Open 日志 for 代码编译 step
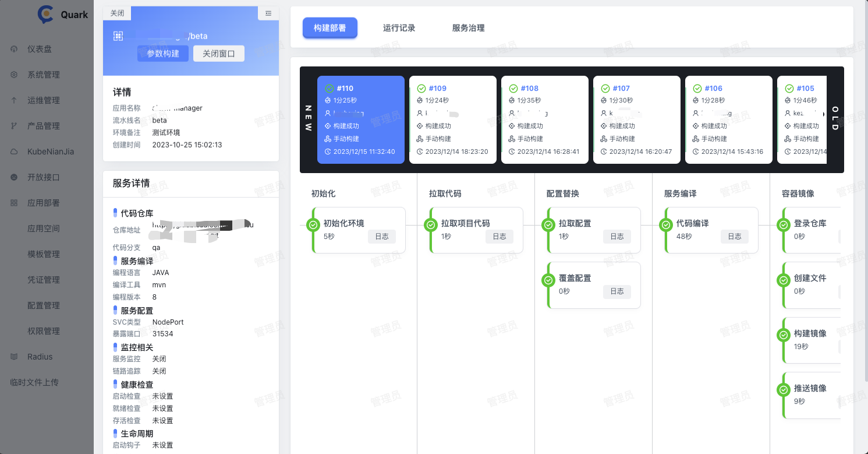Viewport: 868px width, 454px height. [735, 237]
